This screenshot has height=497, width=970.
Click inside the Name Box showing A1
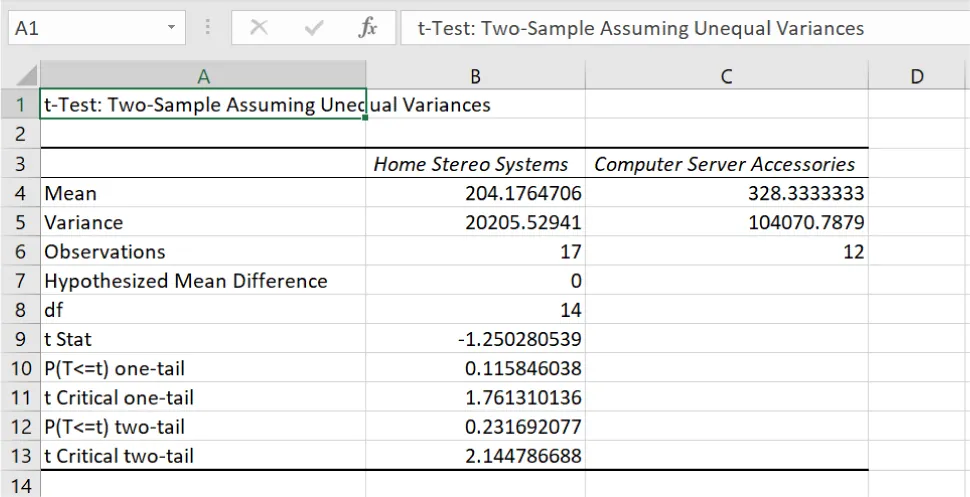[80, 28]
